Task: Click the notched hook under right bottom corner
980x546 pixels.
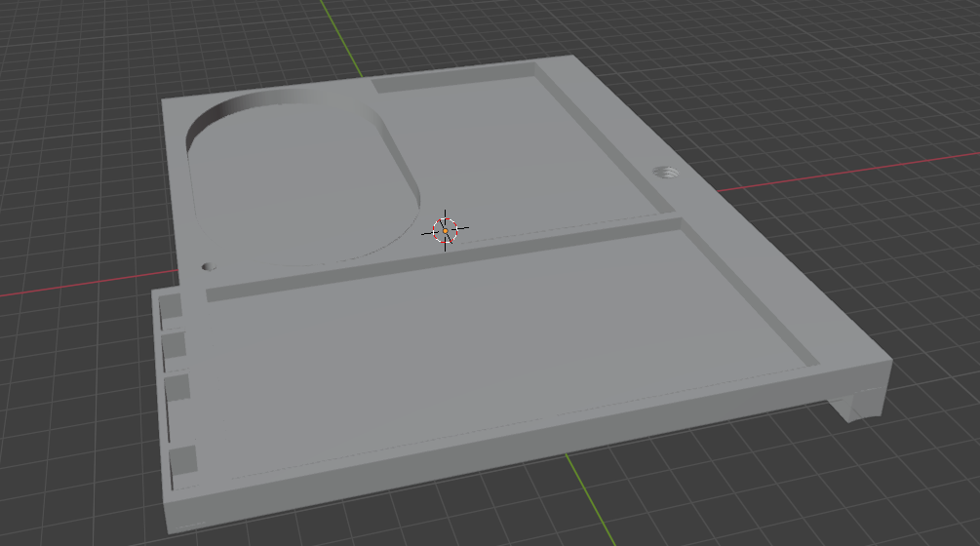Action: click(859, 403)
